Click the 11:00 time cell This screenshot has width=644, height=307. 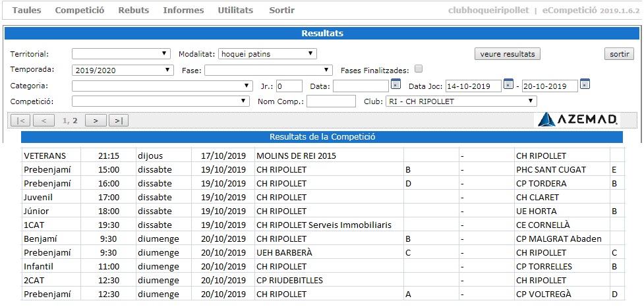pyautogui.click(x=108, y=267)
